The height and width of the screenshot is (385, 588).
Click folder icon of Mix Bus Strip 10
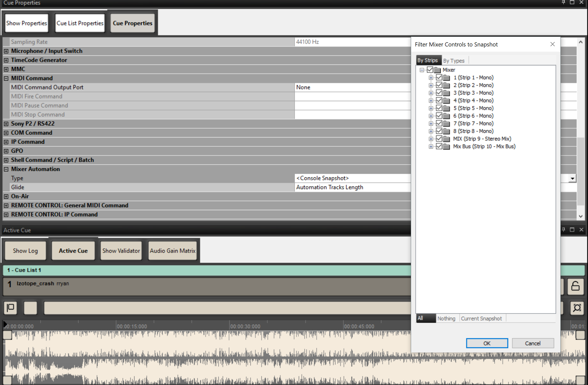tap(446, 146)
